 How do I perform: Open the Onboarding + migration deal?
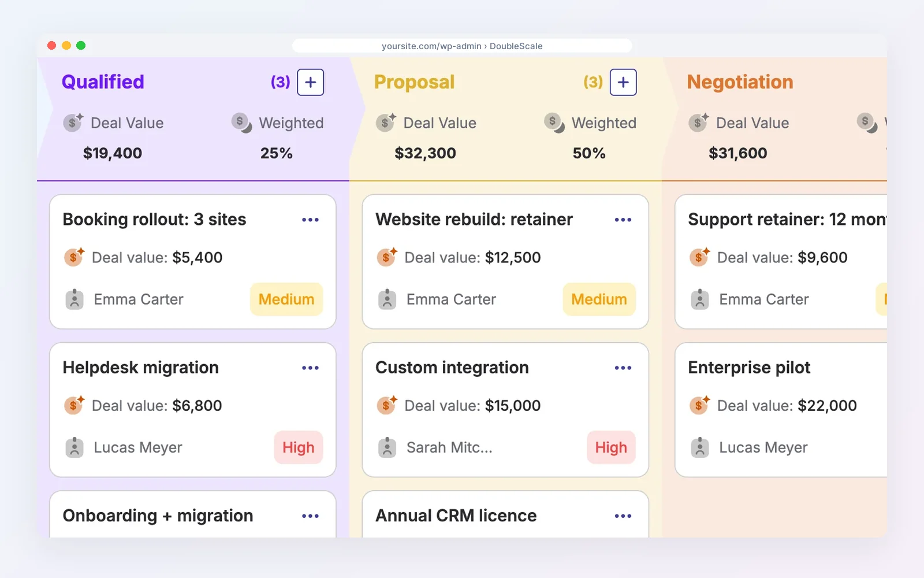pyautogui.click(x=193, y=514)
